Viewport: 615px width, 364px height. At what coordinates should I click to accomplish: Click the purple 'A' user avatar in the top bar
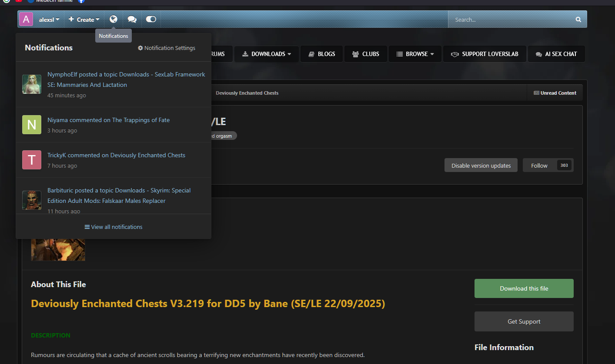click(26, 20)
